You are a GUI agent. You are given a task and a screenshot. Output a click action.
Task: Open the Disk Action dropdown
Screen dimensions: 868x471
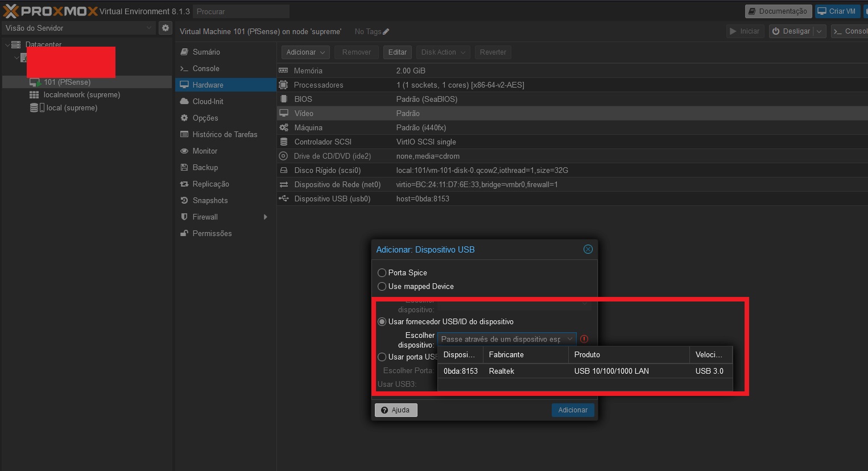(x=443, y=52)
